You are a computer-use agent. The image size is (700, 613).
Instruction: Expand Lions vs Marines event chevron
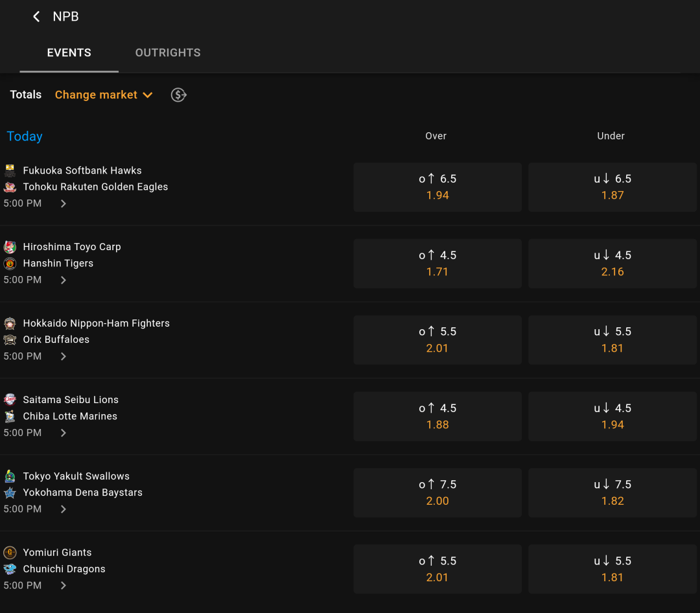tap(64, 433)
